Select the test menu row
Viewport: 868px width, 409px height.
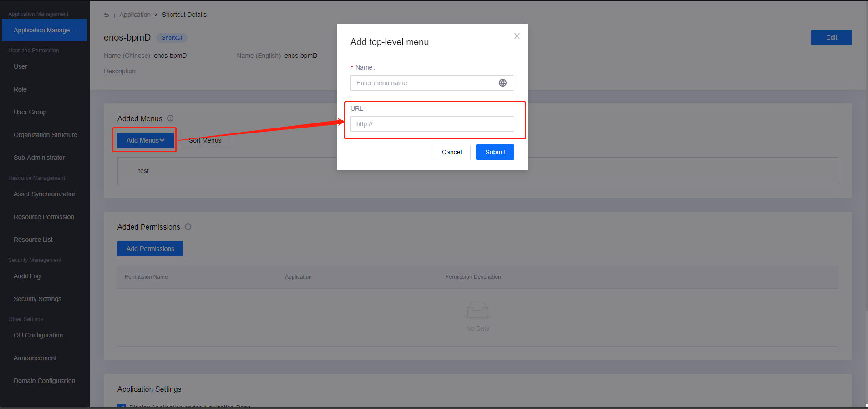coord(144,171)
